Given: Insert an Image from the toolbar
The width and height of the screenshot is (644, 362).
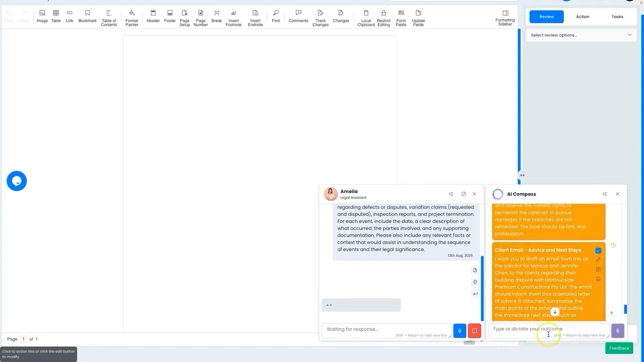Looking at the screenshot, I should click(x=42, y=16).
